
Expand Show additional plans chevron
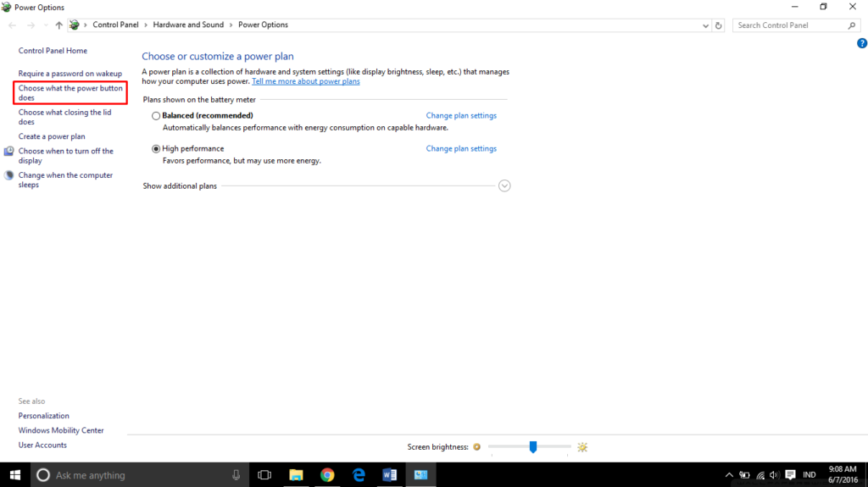click(504, 186)
